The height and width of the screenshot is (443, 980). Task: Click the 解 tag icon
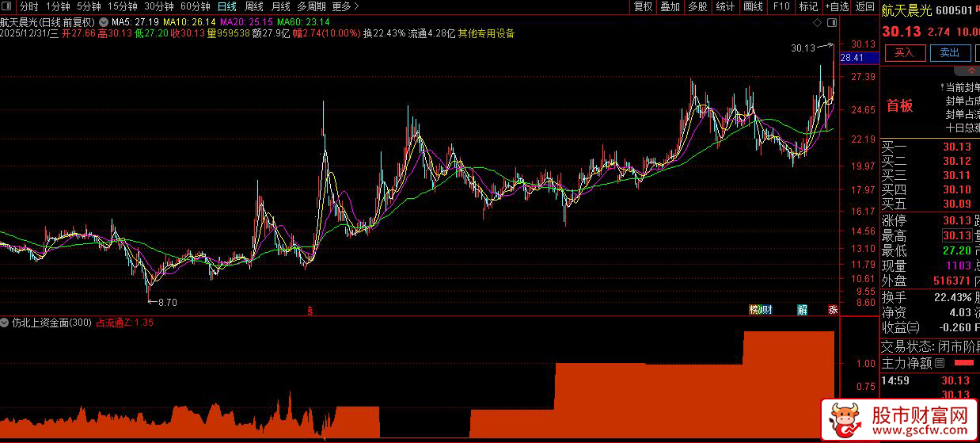coord(802,309)
